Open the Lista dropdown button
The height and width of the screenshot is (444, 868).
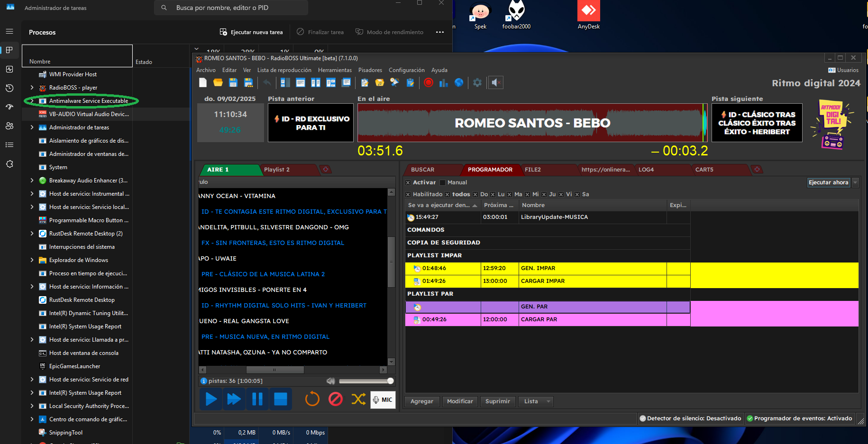[x=536, y=401]
